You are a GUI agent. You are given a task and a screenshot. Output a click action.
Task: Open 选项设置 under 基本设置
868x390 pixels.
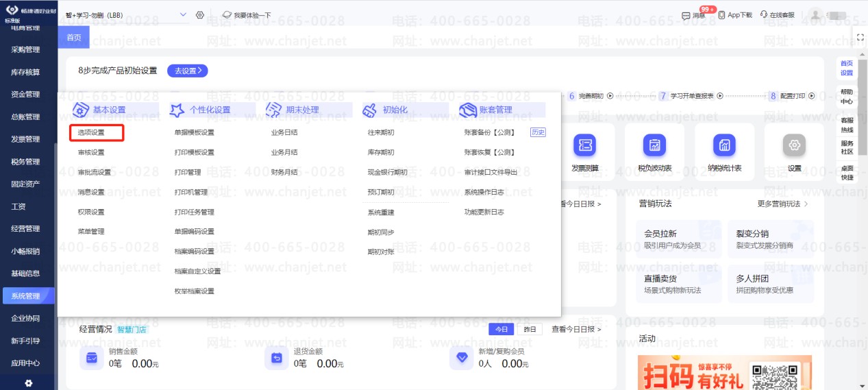tap(91, 132)
